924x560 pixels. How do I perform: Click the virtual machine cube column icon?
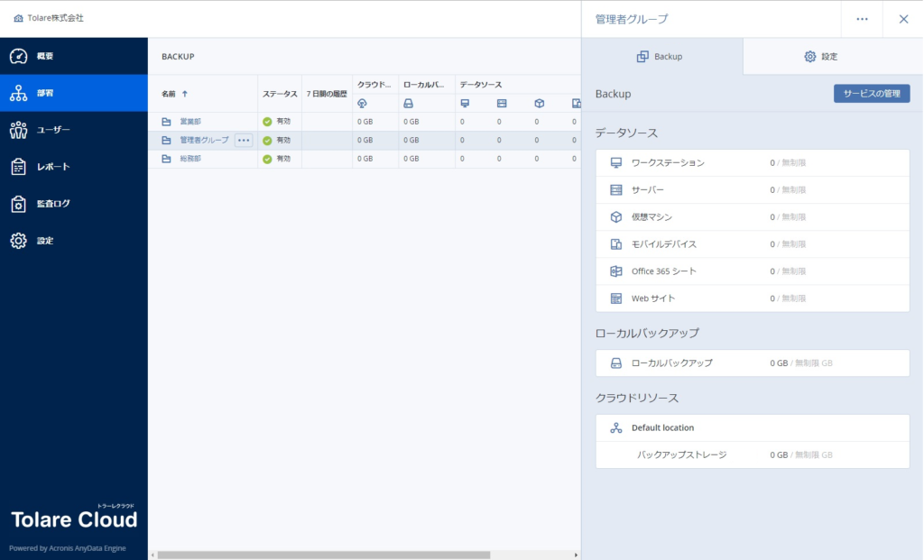click(539, 104)
